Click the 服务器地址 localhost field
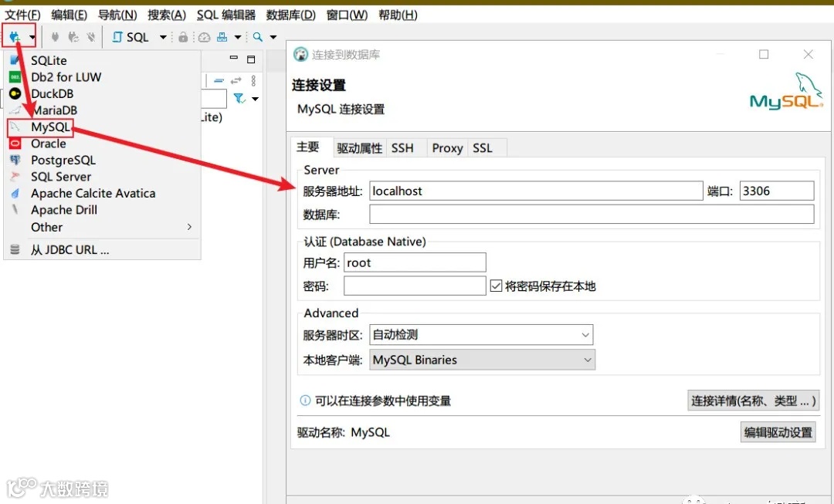 pyautogui.click(x=536, y=191)
